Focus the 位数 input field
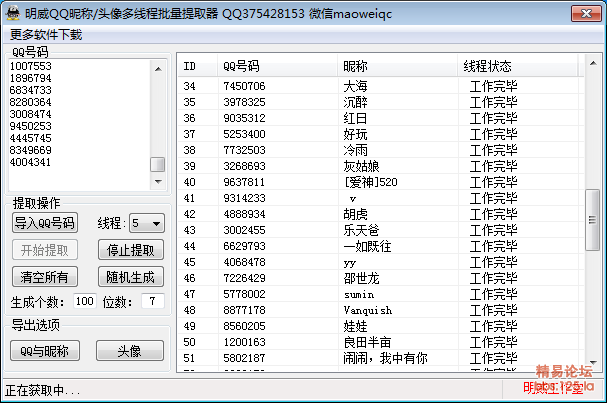The height and width of the screenshot is (403, 607). click(153, 301)
